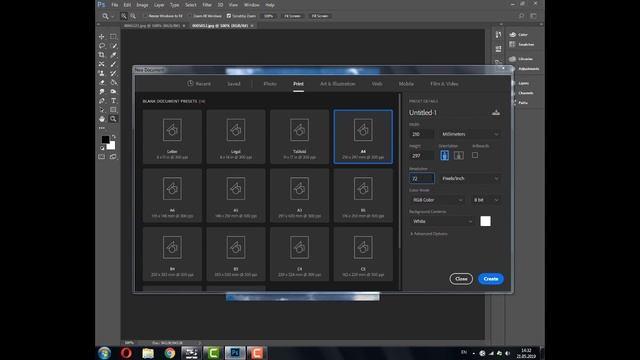Click the Create button
Screen dimensions: 640x360
(491, 279)
